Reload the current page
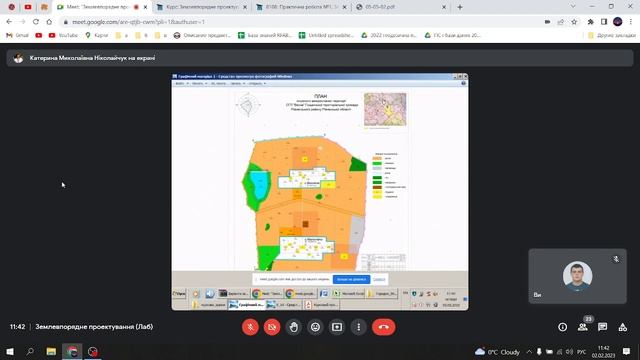Image resolution: width=640 pixels, height=360 pixels. point(36,22)
